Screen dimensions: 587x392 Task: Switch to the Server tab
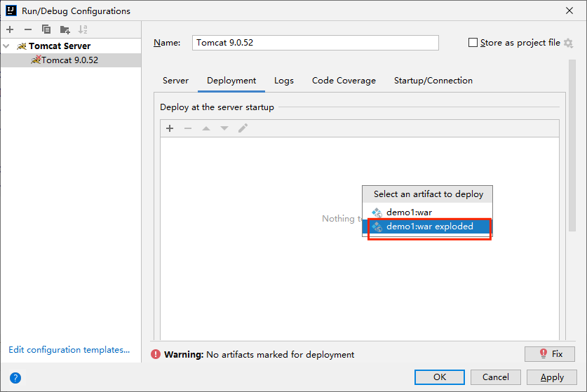175,81
